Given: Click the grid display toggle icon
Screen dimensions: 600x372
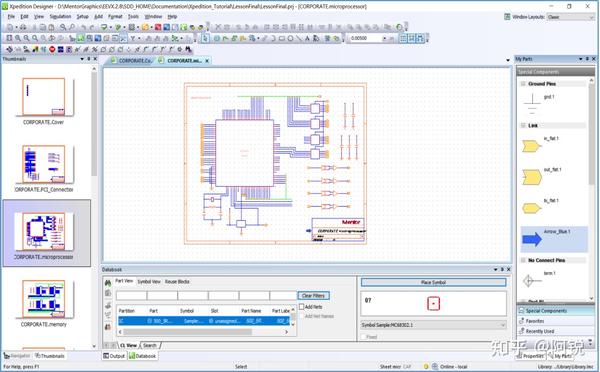Looking at the screenshot, I should coord(403,38).
